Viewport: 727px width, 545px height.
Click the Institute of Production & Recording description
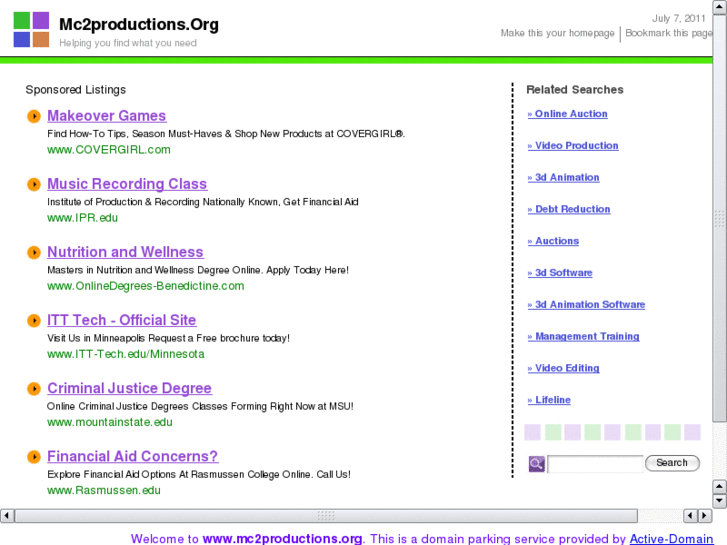(203, 202)
